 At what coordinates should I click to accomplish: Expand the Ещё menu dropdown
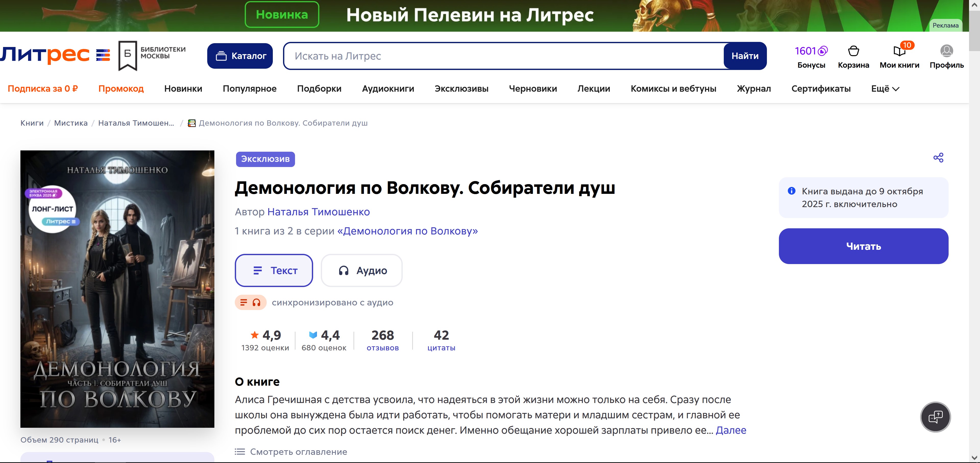coord(885,89)
